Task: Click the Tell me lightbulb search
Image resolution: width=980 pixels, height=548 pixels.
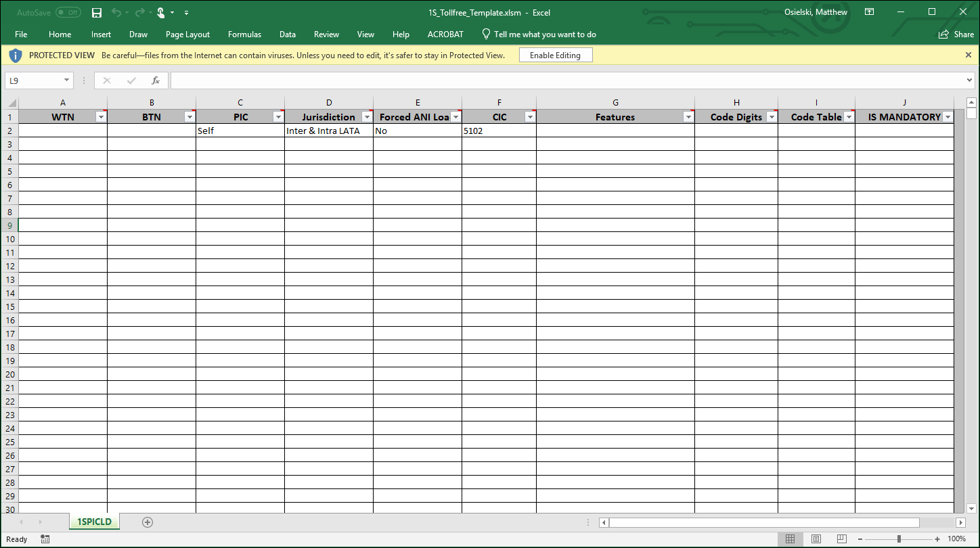Action: pos(539,35)
